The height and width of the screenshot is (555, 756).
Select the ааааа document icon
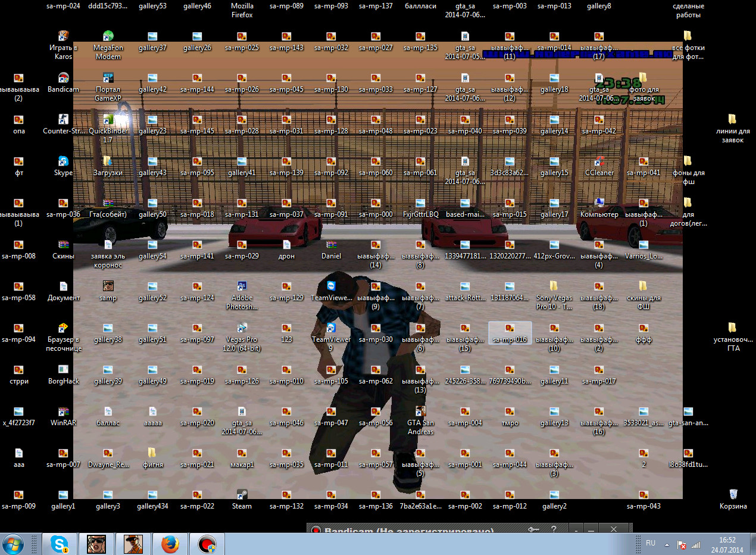click(152, 416)
